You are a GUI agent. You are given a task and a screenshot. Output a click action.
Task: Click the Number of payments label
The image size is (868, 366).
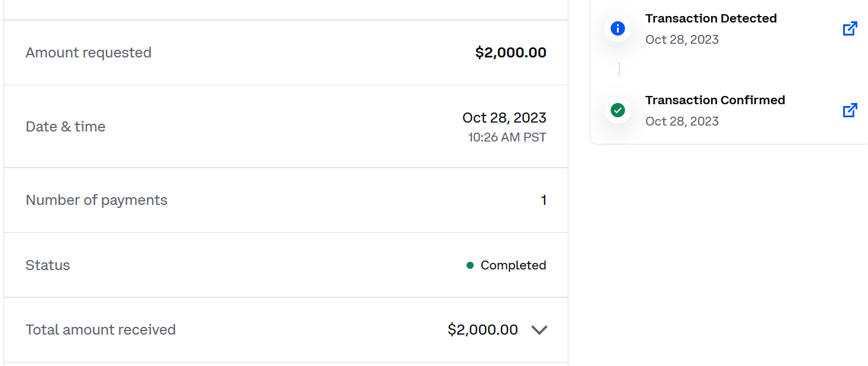(x=97, y=200)
